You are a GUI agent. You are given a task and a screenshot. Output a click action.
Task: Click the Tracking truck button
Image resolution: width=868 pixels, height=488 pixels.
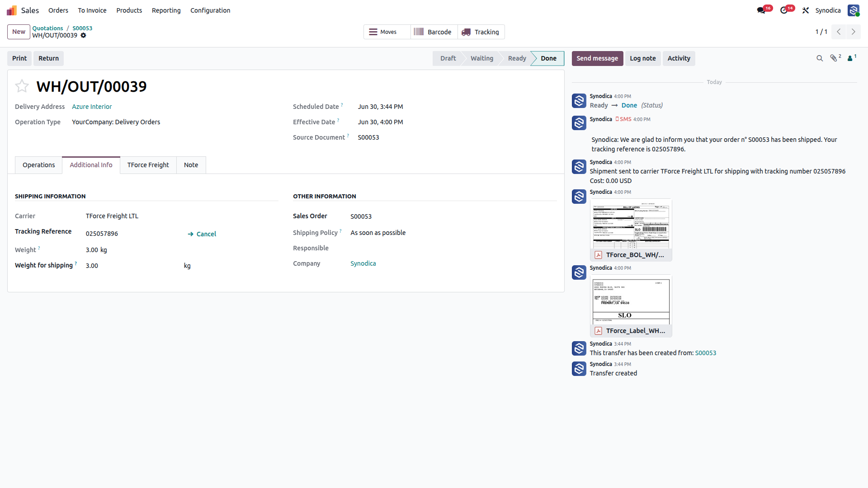tap(481, 32)
